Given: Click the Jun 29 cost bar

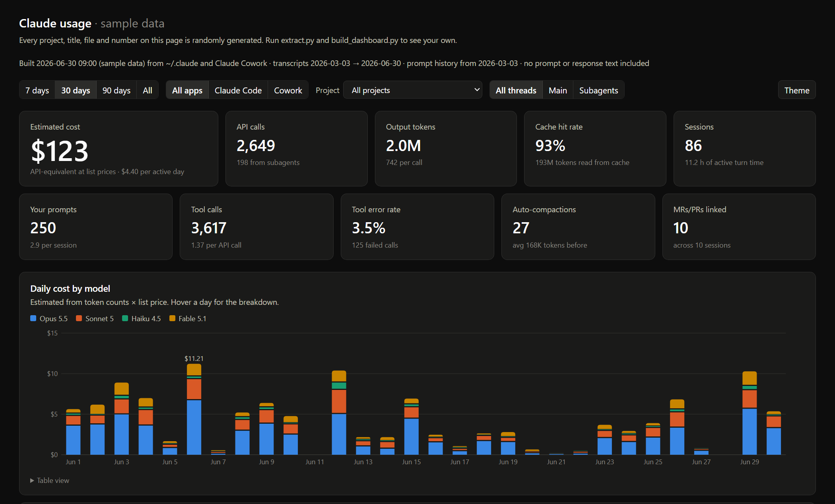Looking at the screenshot, I should (x=750, y=413).
